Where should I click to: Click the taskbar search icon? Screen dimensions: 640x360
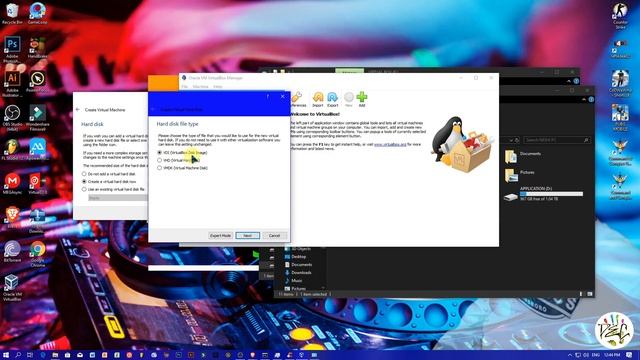coord(18,355)
